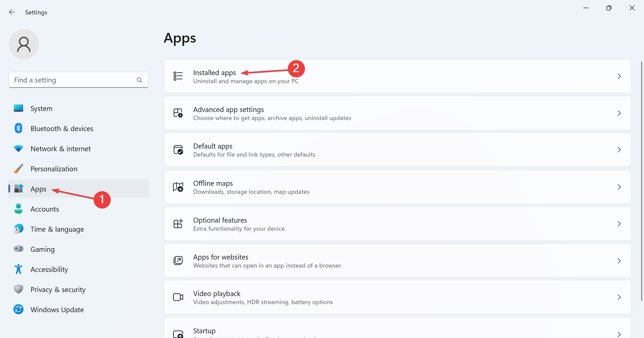The image size is (644, 338).
Task: Expand the Optional features chevron
Action: tap(619, 224)
